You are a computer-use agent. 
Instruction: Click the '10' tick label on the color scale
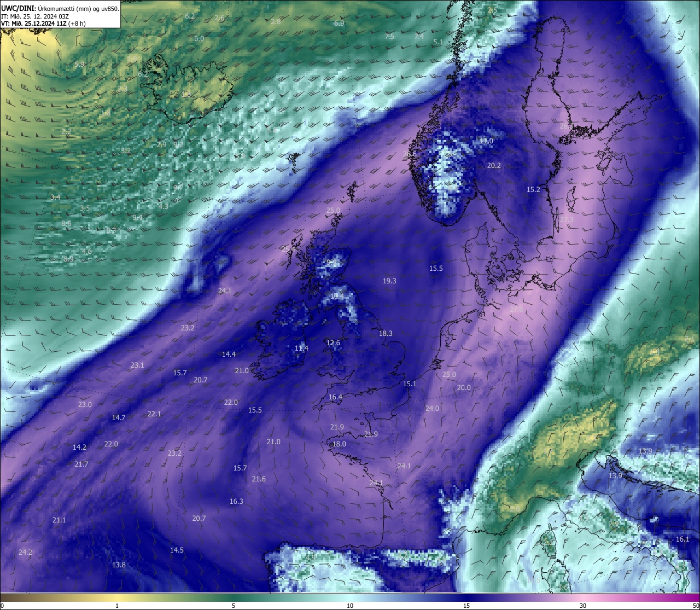click(350, 606)
